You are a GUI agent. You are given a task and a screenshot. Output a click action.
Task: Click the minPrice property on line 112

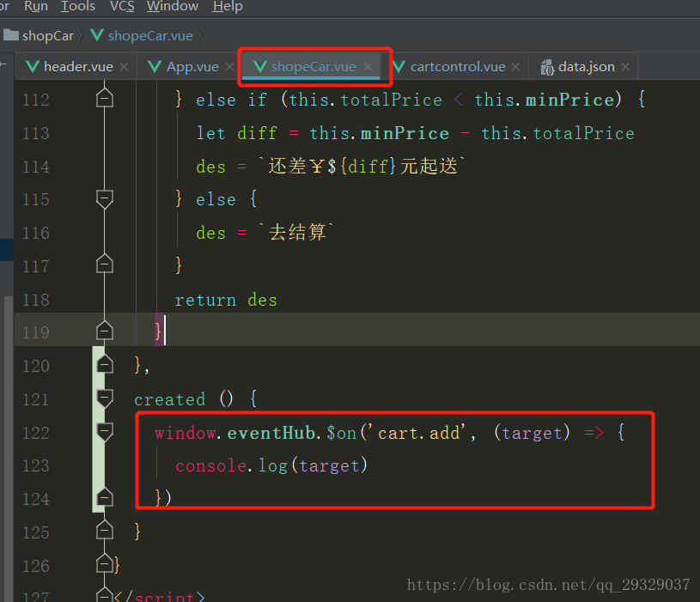pos(570,100)
